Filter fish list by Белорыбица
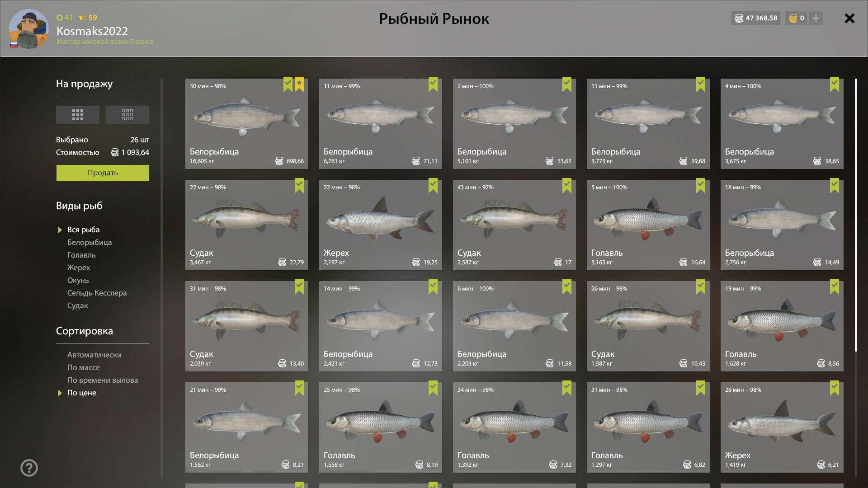This screenshot has height=488, width=868. (90, 242)
